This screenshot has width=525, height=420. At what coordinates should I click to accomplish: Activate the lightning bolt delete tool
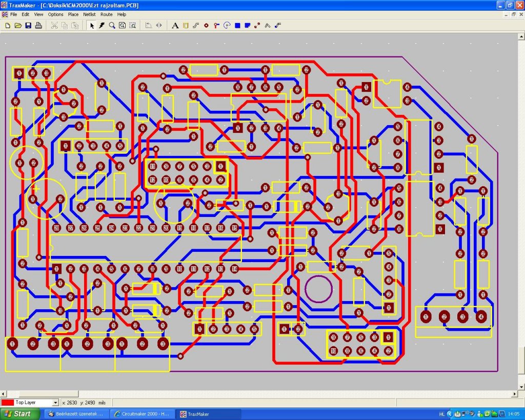(x=102, y=26)
